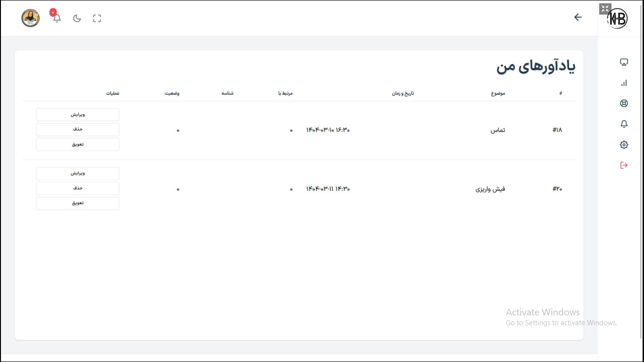Open dashboard monitor icon in sidebar
This screenshot has width=644, height=362.
(624, 62)
